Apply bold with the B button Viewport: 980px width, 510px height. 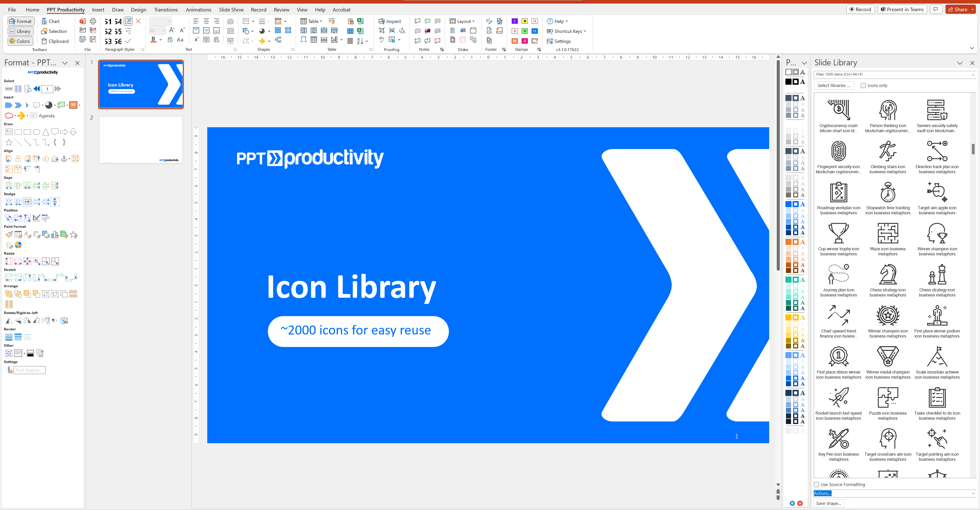pyautogui.click(x=153, y=40)
